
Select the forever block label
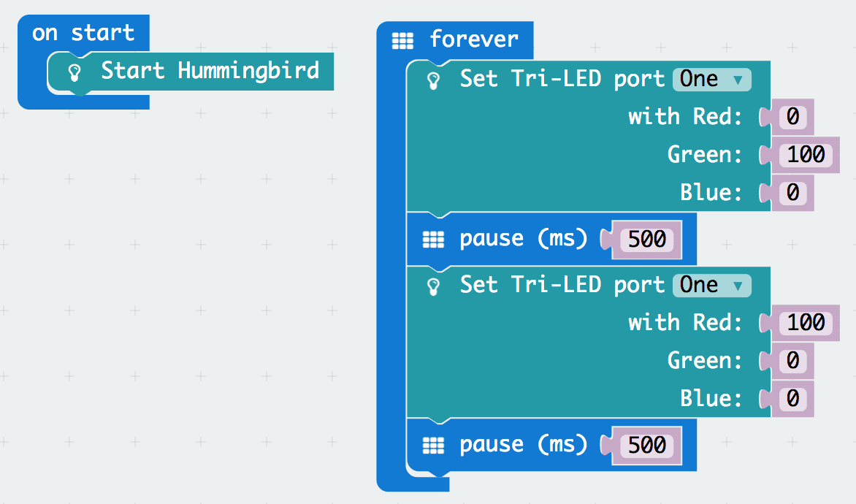[474, 39]
